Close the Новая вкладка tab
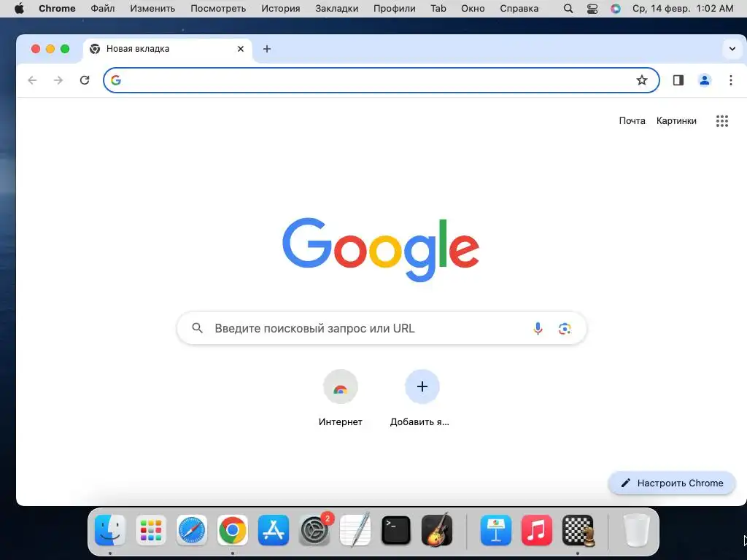 (x=241, y=49)
